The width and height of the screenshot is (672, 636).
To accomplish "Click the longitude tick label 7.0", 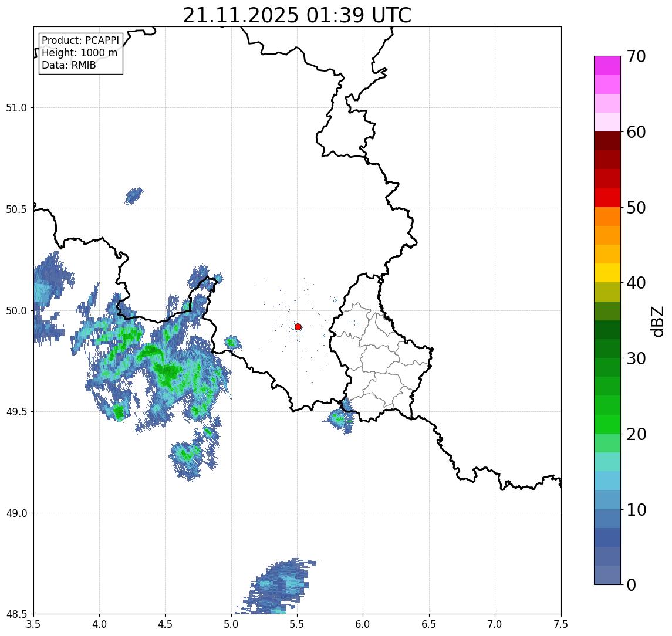I will (495, 624).
